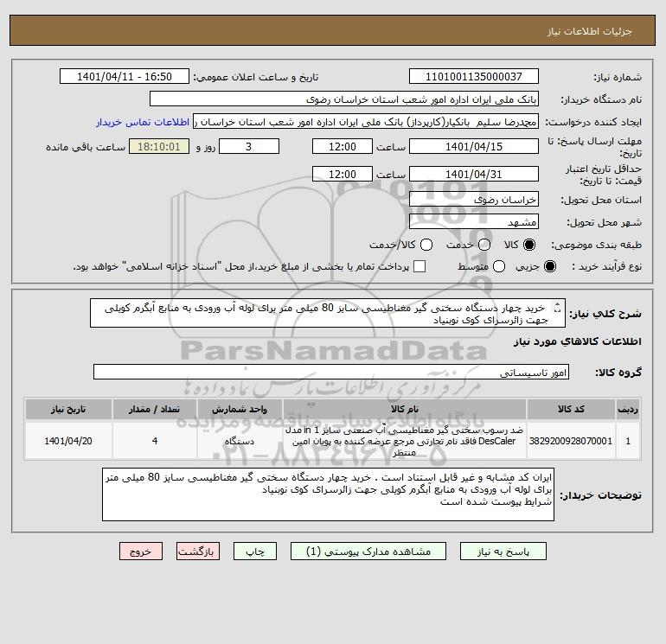Click the buyer organization name field
666x644 pixels.
point(344,99)
